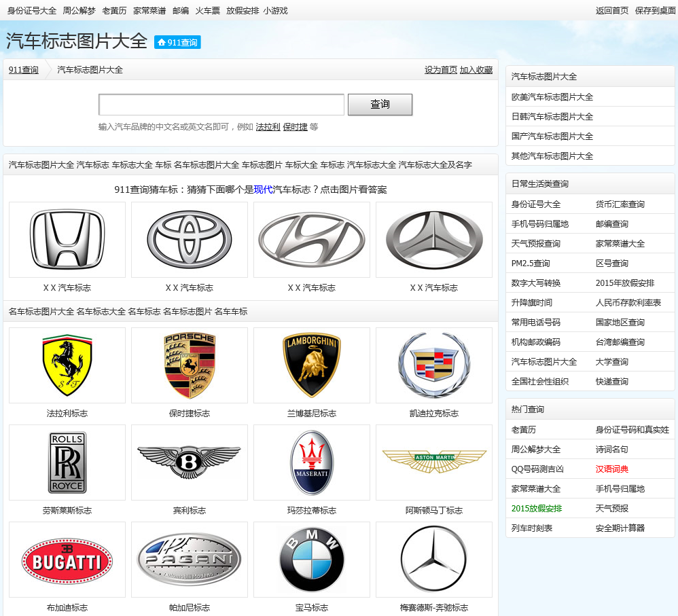
Task: Click the 911查询 breadcrumb link
Action: [24, 70]
